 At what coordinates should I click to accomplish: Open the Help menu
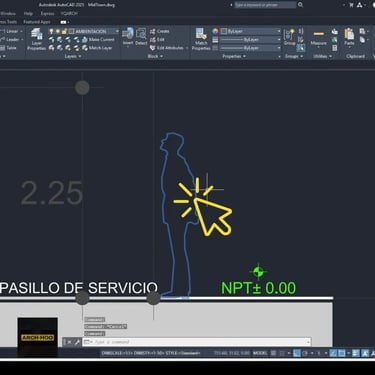tap(28, 14)
